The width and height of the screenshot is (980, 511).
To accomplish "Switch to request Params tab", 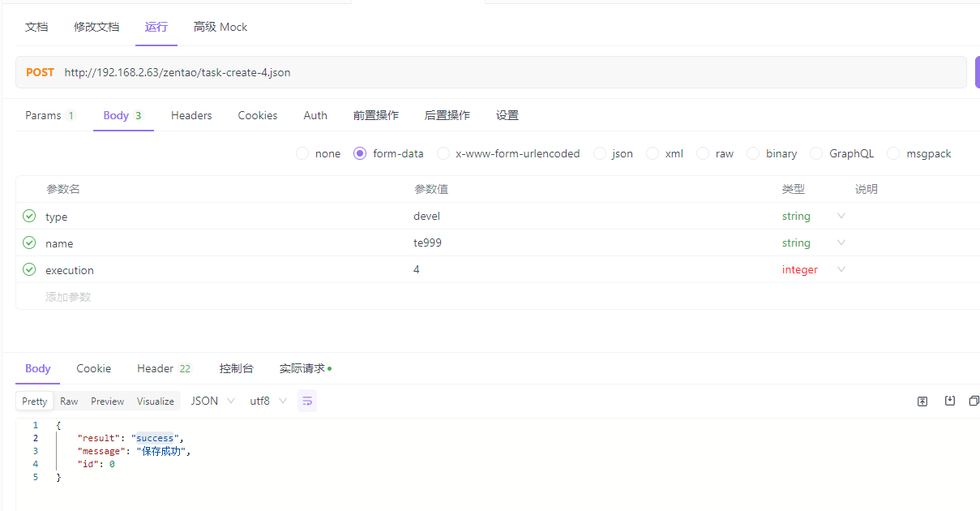I will click(49, 115).
